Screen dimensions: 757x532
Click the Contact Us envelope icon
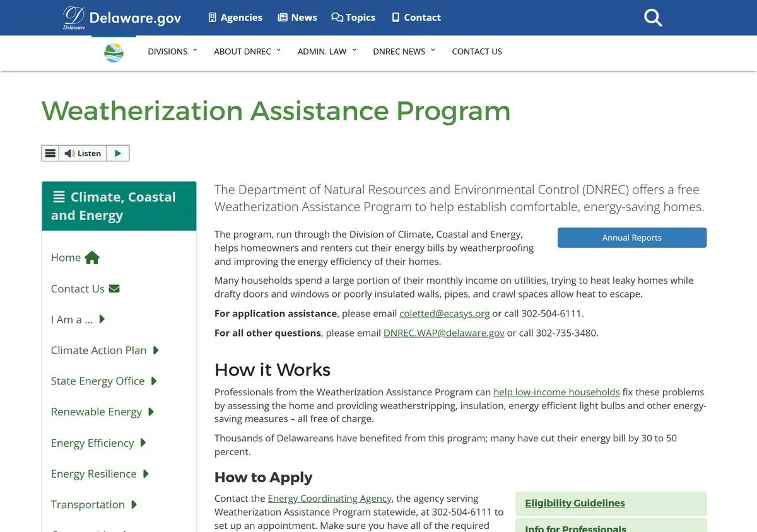114,289
